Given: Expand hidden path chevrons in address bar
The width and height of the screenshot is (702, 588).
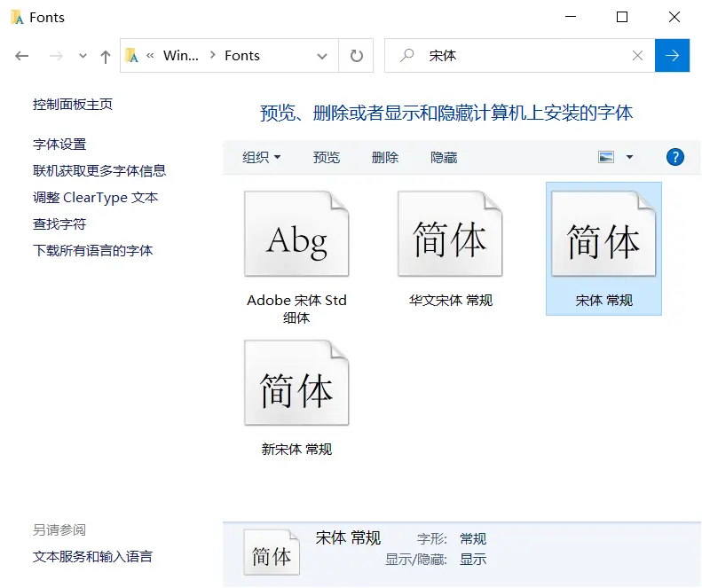Looking at the screenshot, I should click(150, 56).
